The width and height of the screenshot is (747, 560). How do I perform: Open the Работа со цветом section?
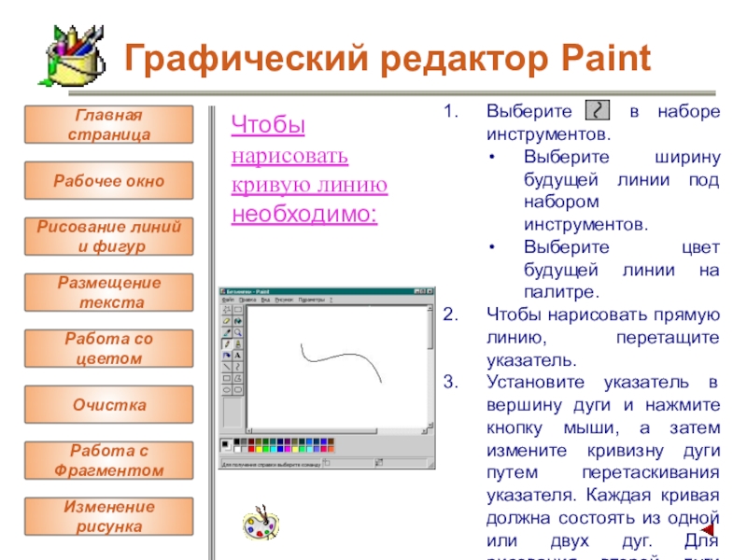click(109, 348)
